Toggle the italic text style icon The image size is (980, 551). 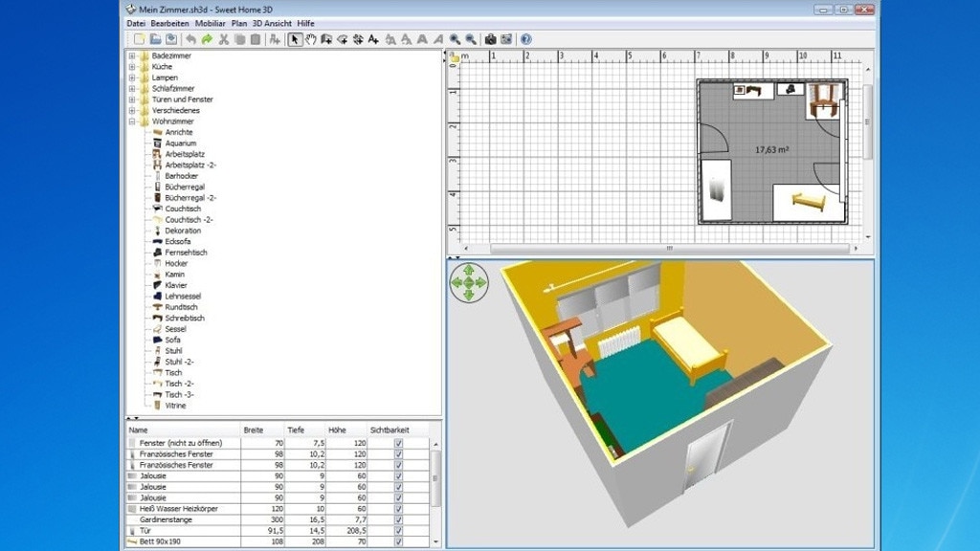(x=438, y=39)
